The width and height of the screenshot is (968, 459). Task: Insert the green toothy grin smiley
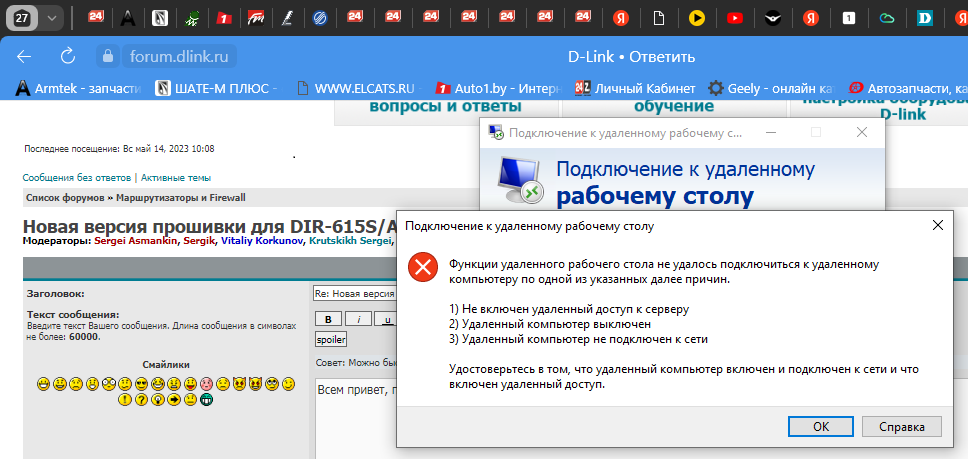pos(206,399)
